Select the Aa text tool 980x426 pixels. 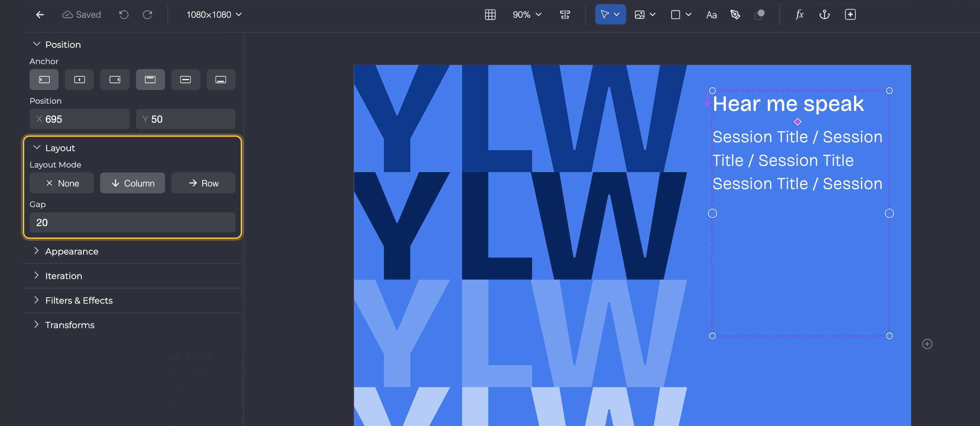click(711, 14)
